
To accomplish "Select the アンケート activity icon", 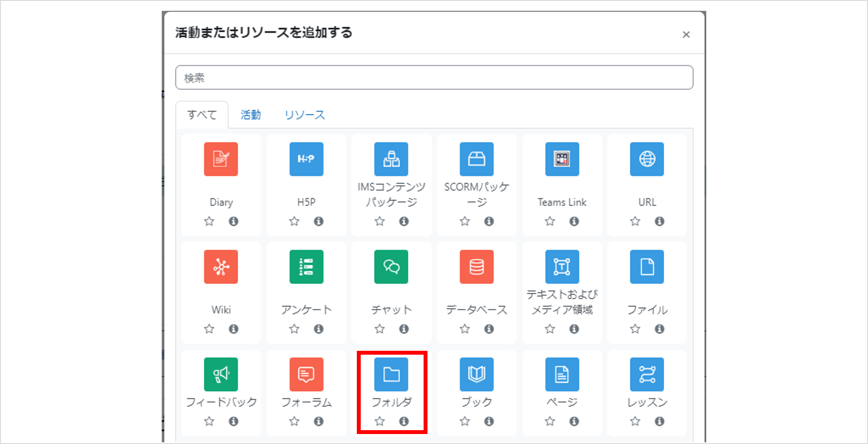I will pyautogui.click(x=306, y=267).
